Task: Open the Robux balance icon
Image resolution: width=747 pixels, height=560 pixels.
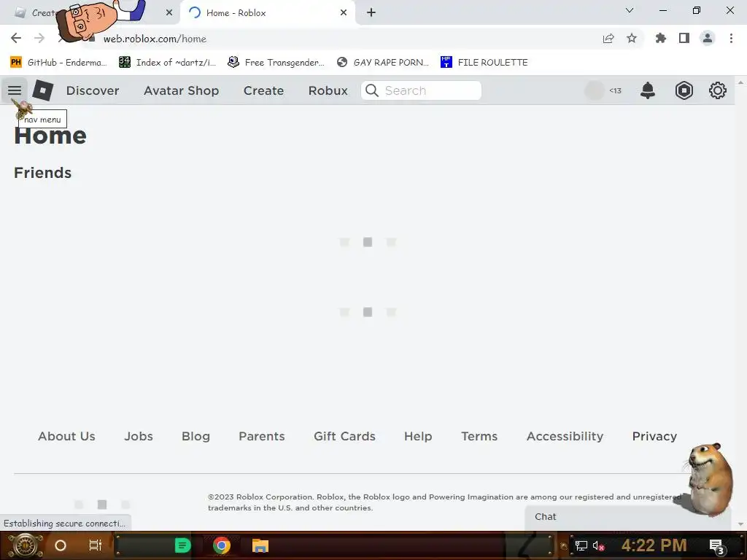Action: pos(684,90)
